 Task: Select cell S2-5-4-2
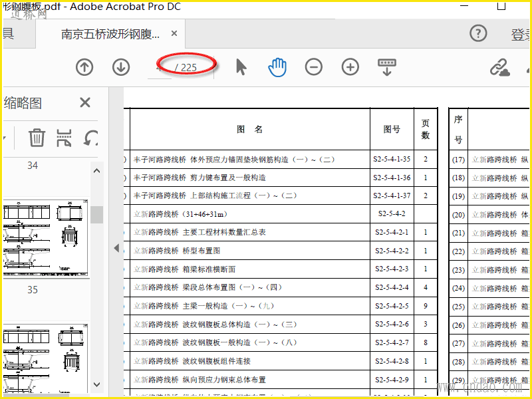[x=392, y=214]
